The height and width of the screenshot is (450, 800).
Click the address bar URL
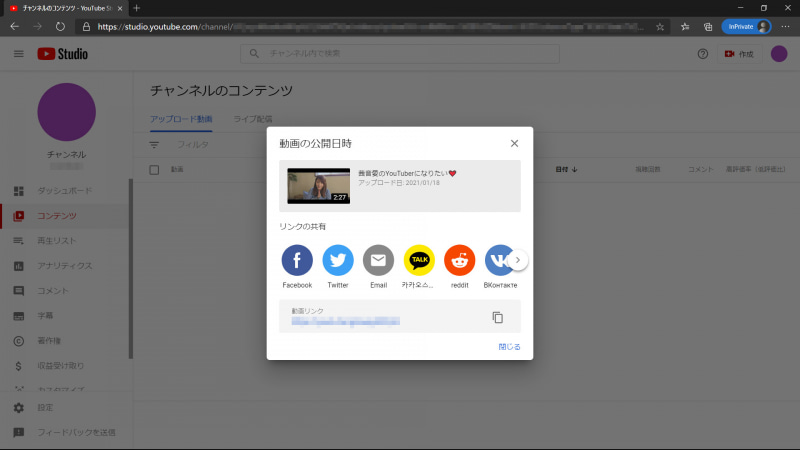pos(370,27)
